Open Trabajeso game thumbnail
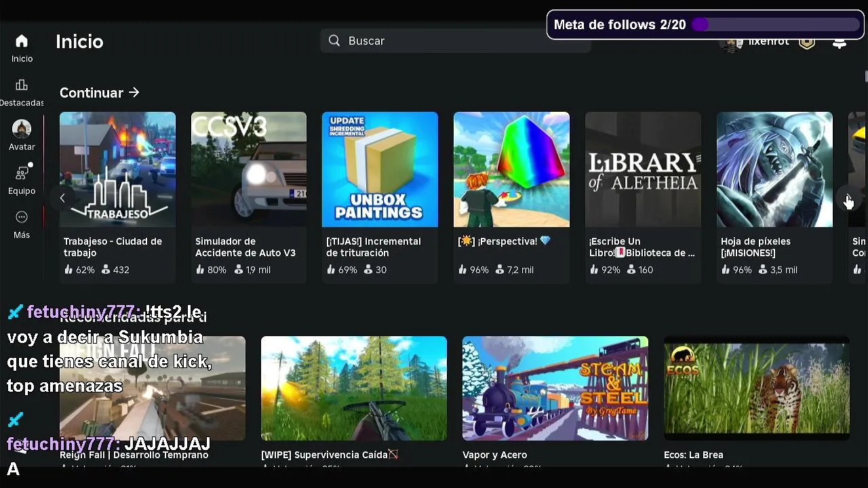868x488 pixels. (117, 169)
